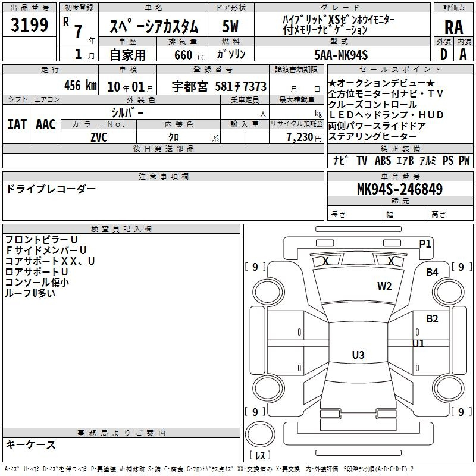Image resolution: width=476 pixels, height=476 pixels.
Task: Click the 5AA-MK94S model type field
Action: pos(342,55)
